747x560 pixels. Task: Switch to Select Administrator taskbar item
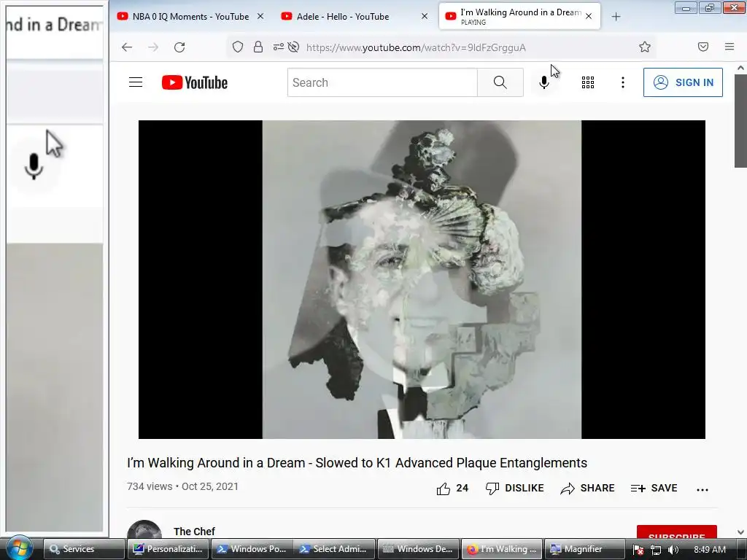click(x=334, y=549)
